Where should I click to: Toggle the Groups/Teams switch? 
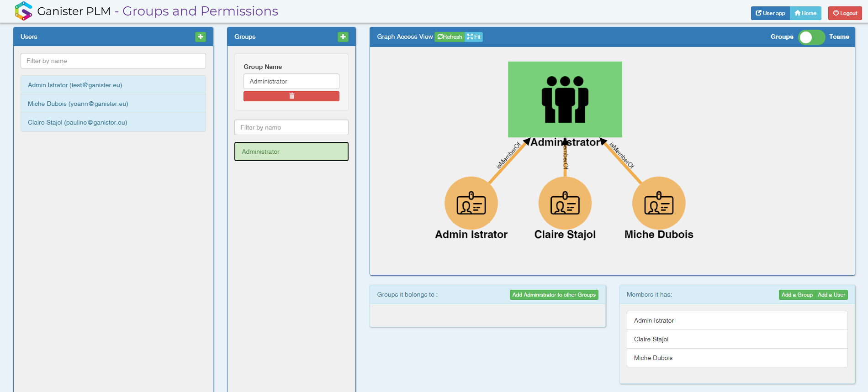(x=811, y=37)
